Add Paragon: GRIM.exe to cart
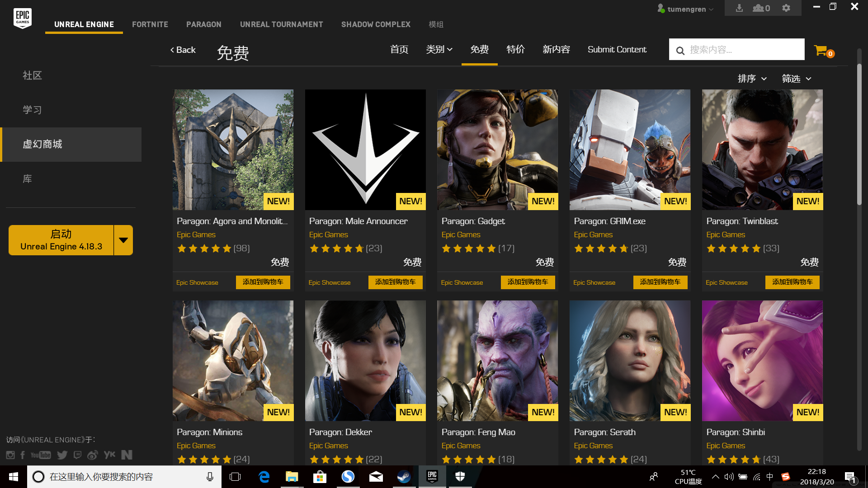 (660, 282)
